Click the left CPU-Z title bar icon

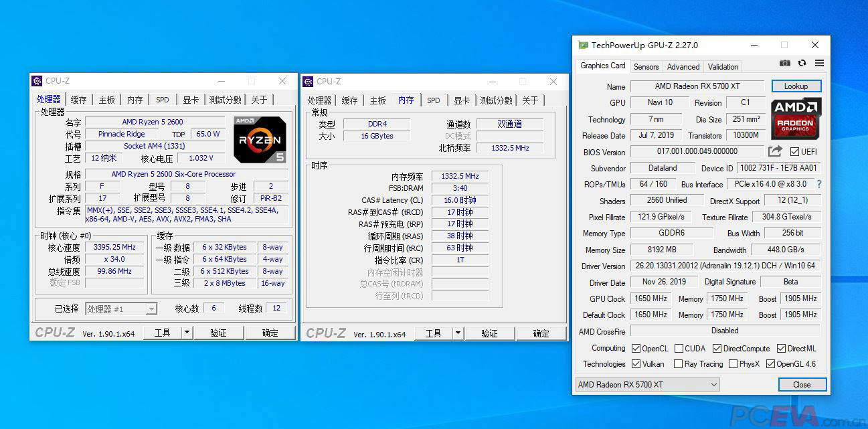37,80
